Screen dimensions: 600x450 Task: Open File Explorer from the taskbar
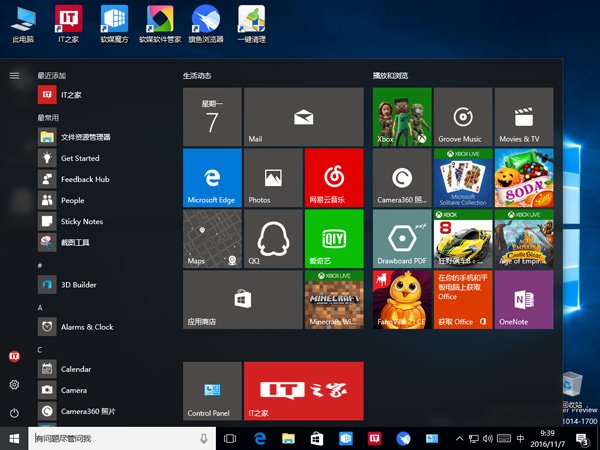[x=288, y=439]
